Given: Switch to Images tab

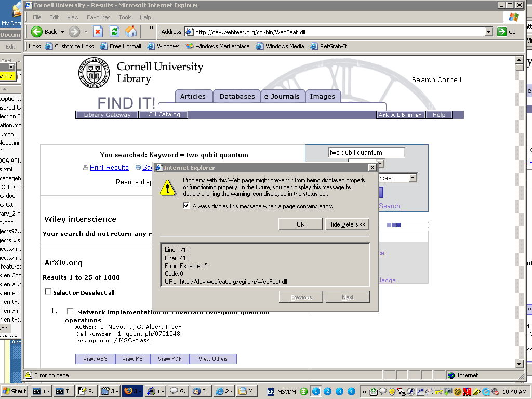Looking at the screenshot, I should pyautogui.click(x=323, y=96).
